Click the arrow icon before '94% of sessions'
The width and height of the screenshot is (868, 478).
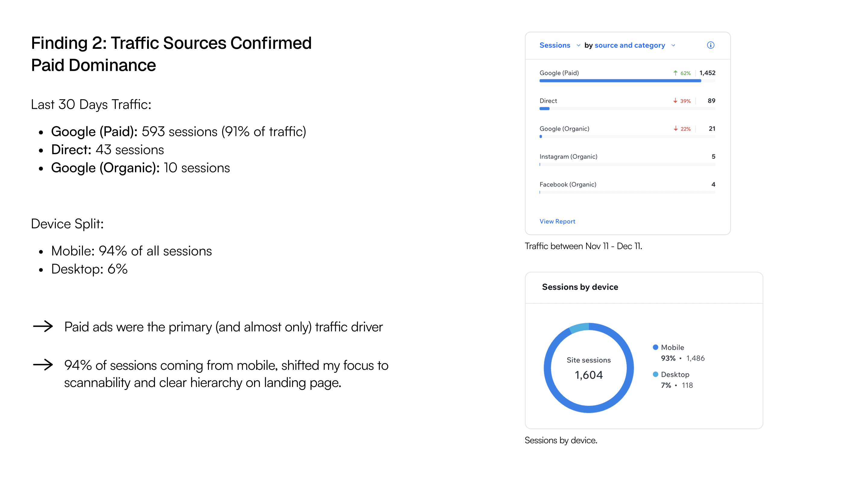coord(43,364)
